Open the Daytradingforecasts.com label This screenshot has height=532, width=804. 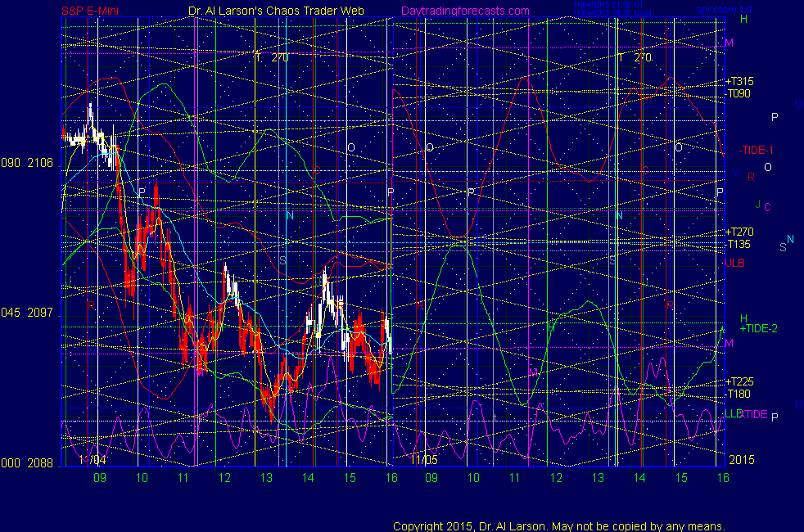click(x=465, y=11)
